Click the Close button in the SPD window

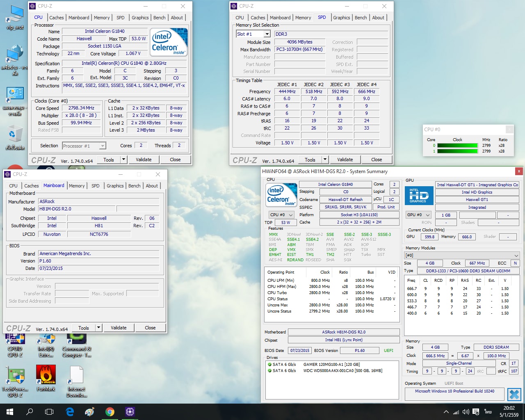[x=376, y=160]
